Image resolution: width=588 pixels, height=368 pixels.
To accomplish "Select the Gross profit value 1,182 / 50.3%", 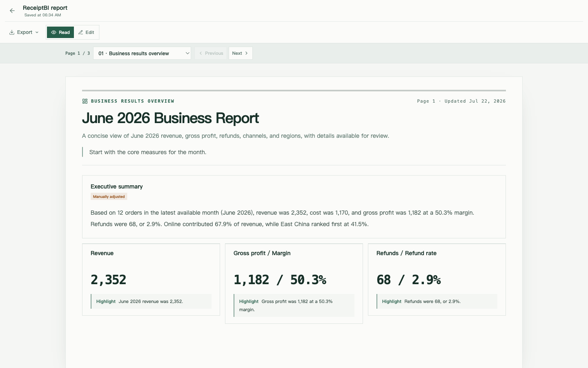I will tap(280, 280).
